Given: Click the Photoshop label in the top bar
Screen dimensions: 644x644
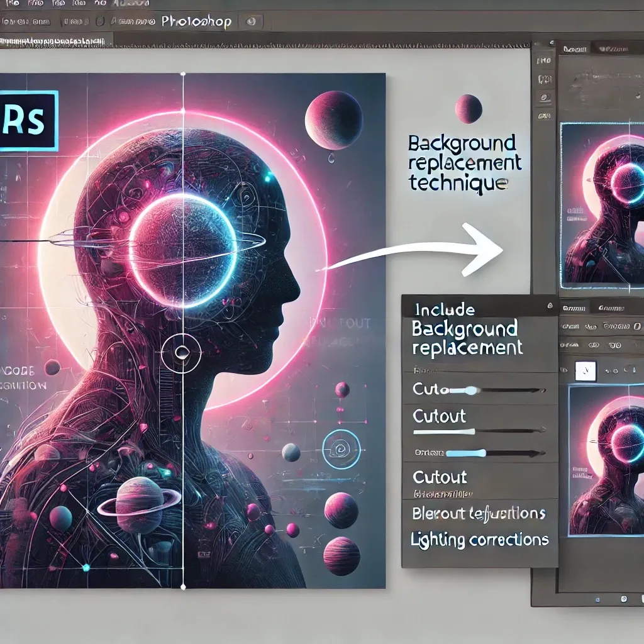Looking at the screenshot, I should (x=196, y=21).
